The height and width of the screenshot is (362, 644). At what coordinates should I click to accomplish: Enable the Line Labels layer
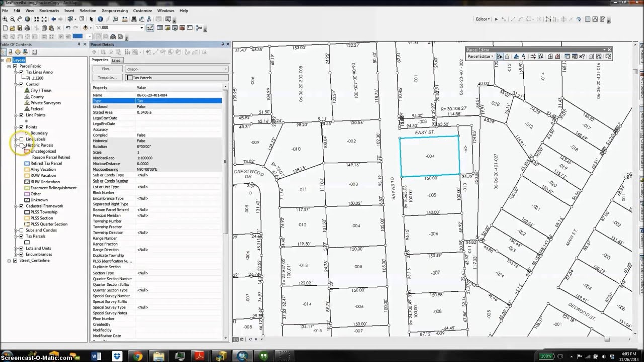click(x=21, y=139)
